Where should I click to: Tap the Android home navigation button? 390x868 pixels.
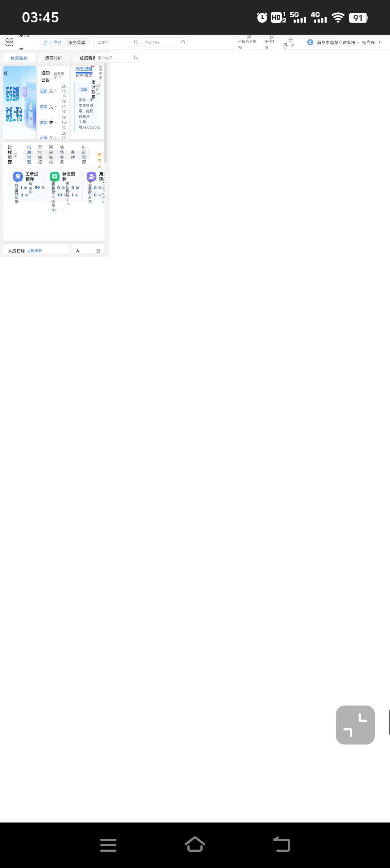pyautogui.click(x=195, y=845)
